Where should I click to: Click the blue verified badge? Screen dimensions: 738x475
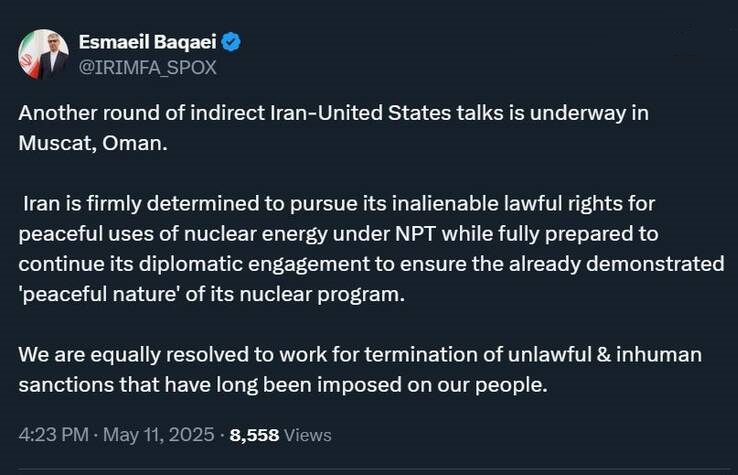pyautogui.click(x=231, y=42)
